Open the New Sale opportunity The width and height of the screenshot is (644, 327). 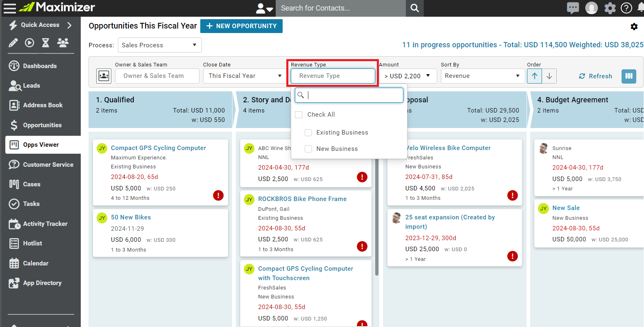click(566, 208)
